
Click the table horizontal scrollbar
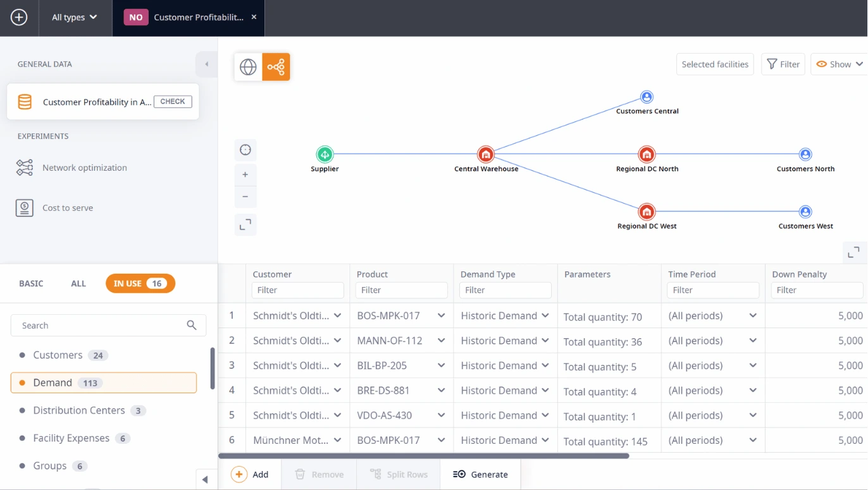pos(423,456)
